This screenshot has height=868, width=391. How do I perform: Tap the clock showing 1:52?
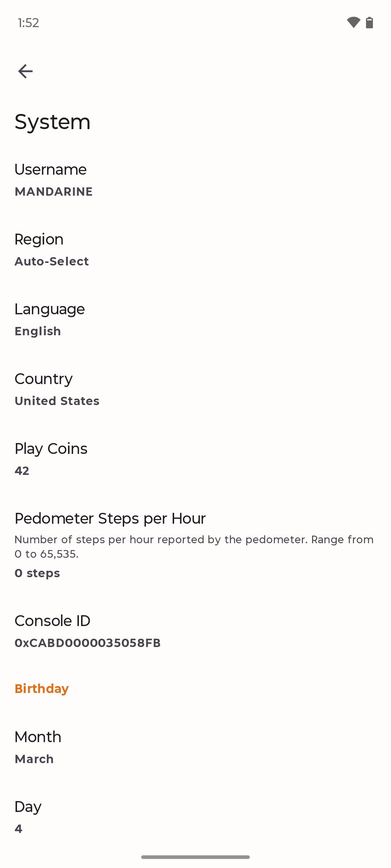28,23
